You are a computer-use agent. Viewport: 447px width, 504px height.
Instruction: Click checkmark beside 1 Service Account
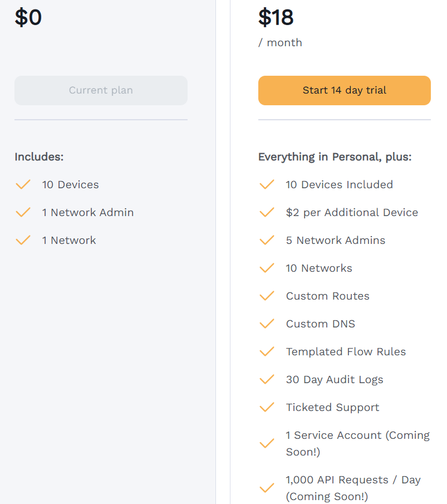click(x=267, y=443)
